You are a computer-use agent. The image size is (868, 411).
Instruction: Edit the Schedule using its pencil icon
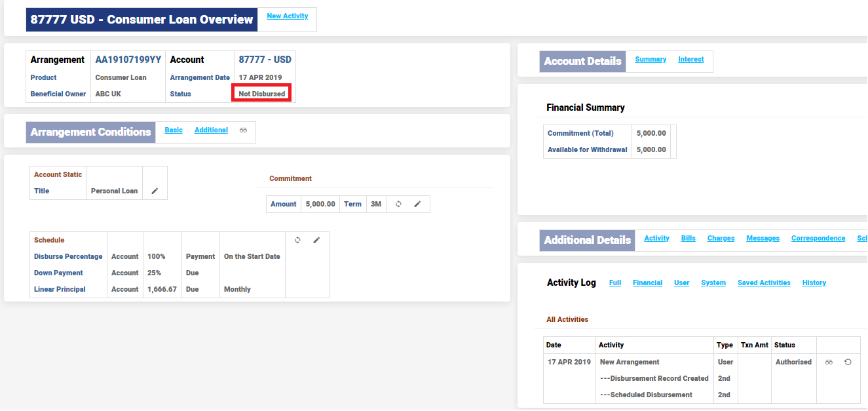coord(316,240)
